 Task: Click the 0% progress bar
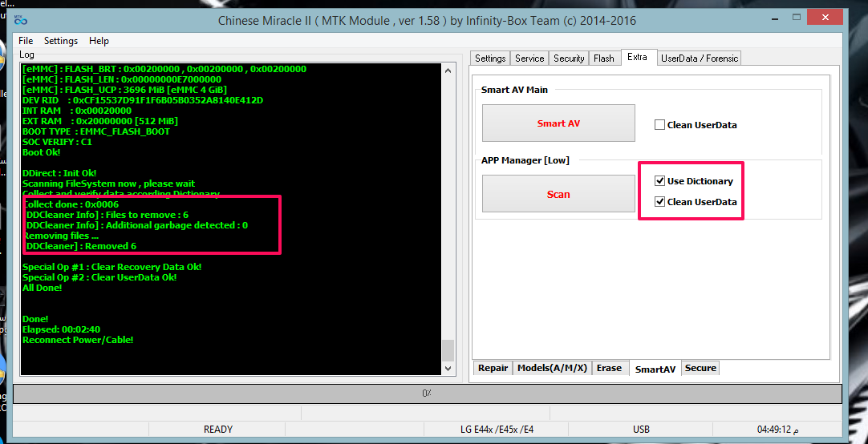pyautogui.click(x=427, y=394)
